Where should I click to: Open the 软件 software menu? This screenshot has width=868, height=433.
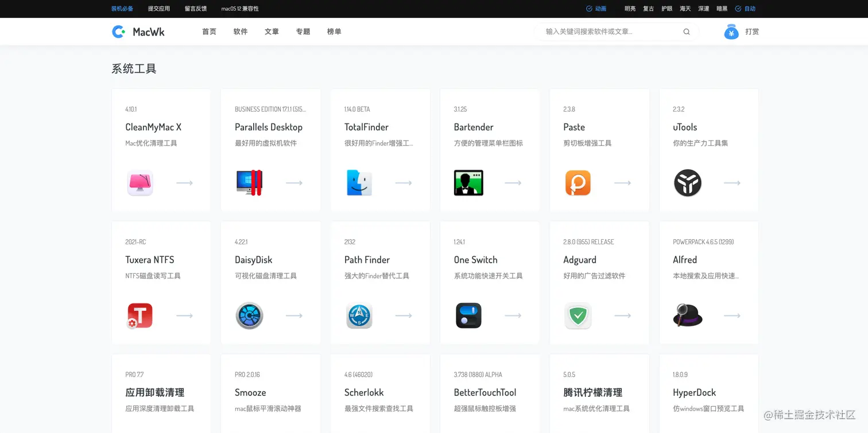pyautogui.click(x=241, y=32)
